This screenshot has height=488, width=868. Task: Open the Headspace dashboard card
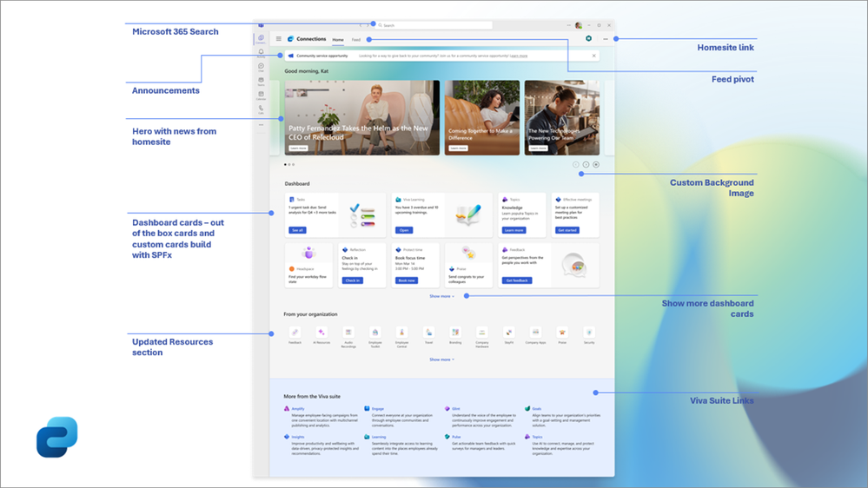309,265
